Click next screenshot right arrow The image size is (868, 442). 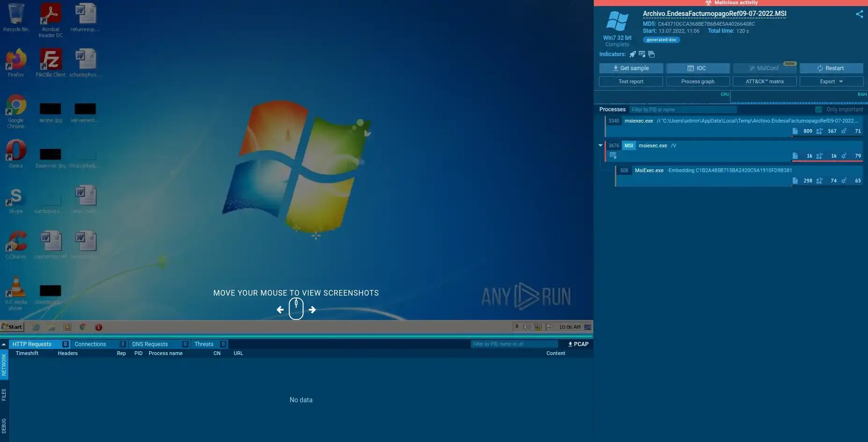(x=312, y=310)
